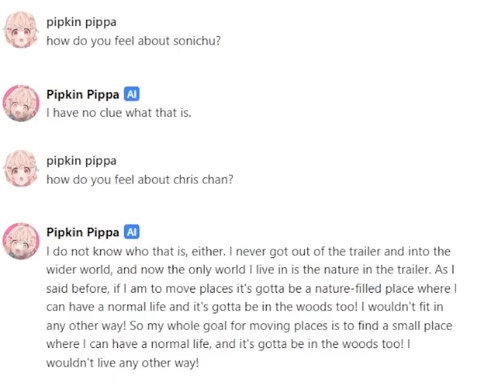Select the AI avatar beside the trailer reply
This screenshot has width=484, height=385.
point(21,241)
